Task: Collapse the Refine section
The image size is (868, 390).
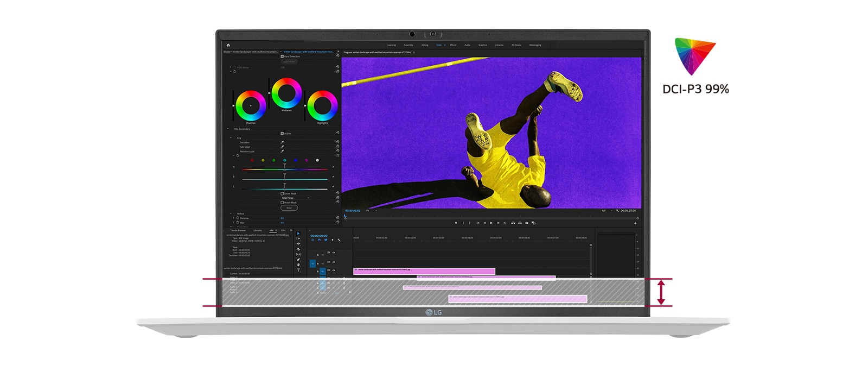Action: [231, 213]
